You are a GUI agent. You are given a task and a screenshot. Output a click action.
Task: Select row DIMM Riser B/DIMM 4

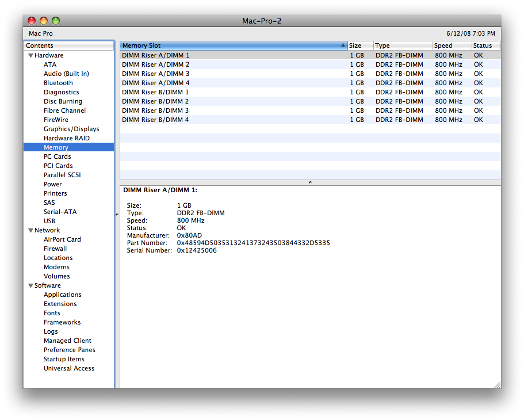[x=310, y=120]
